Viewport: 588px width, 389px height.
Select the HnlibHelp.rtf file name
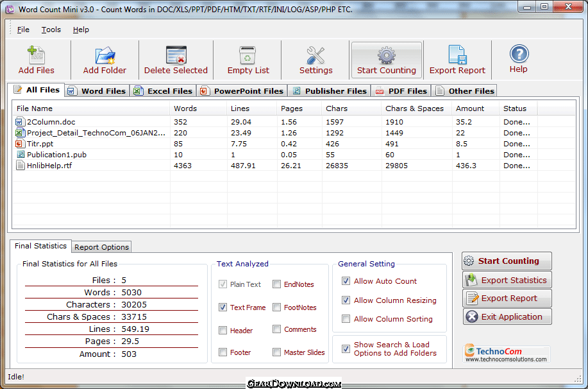coord(49,166)
